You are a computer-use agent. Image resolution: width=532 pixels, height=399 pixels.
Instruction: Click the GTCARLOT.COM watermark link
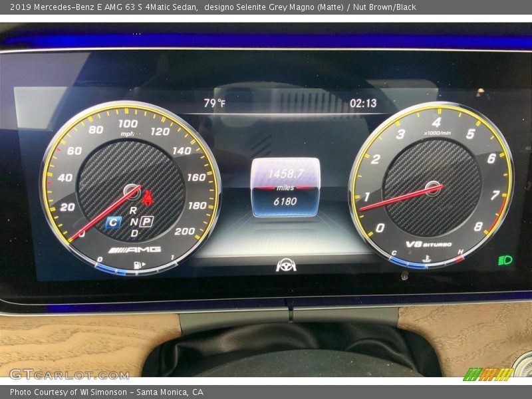tap(69, 374)
